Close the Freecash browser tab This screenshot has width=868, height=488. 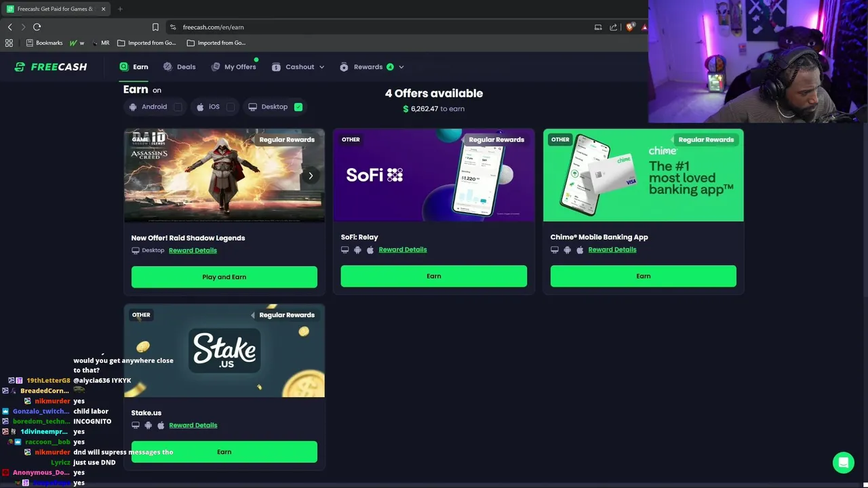point(103,9)
